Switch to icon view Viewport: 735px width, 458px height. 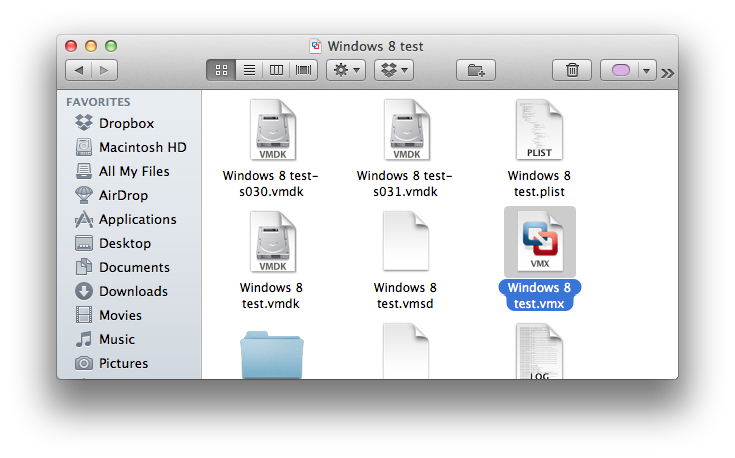(x=222, y=70)
